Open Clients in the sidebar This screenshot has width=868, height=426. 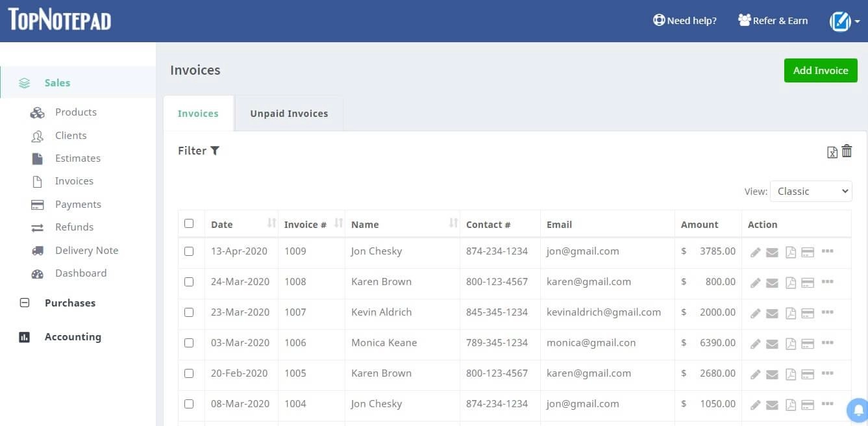(x=71, y=136)
